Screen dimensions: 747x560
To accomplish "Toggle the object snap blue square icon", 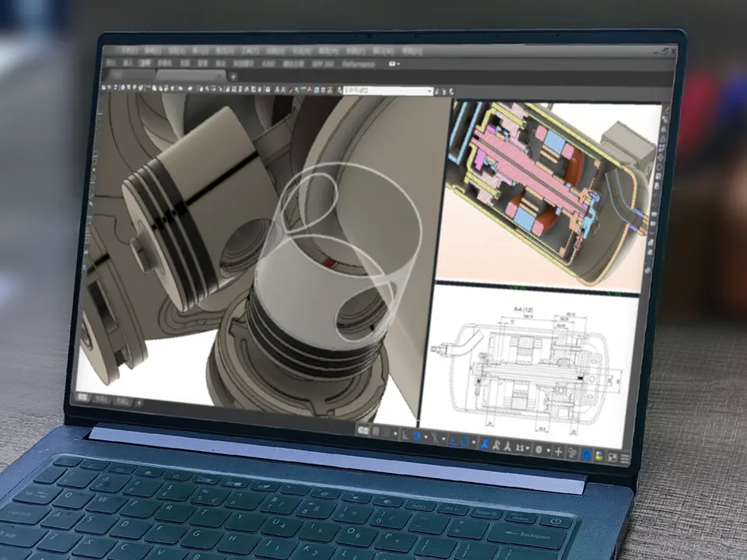I will coord(465,442).
